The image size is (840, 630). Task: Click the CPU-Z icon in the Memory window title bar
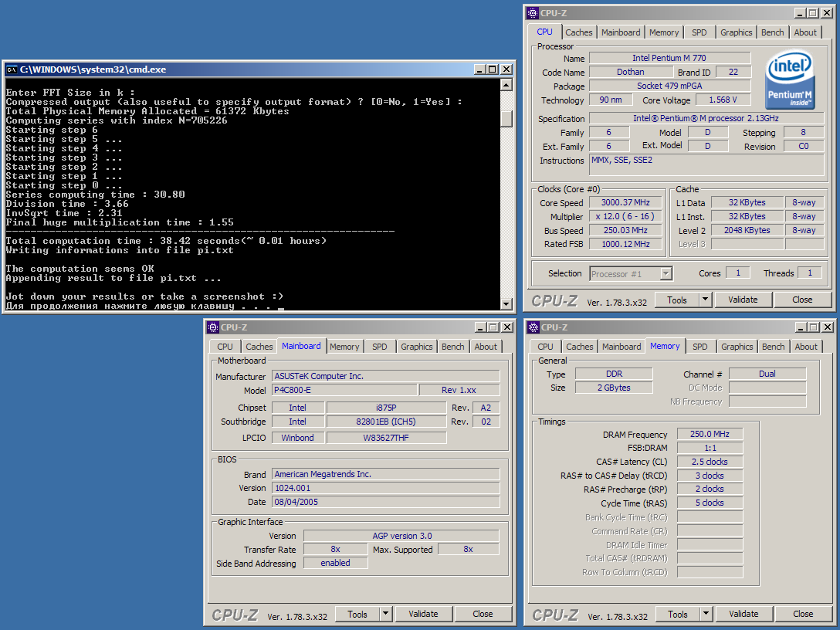pos(533,327)
